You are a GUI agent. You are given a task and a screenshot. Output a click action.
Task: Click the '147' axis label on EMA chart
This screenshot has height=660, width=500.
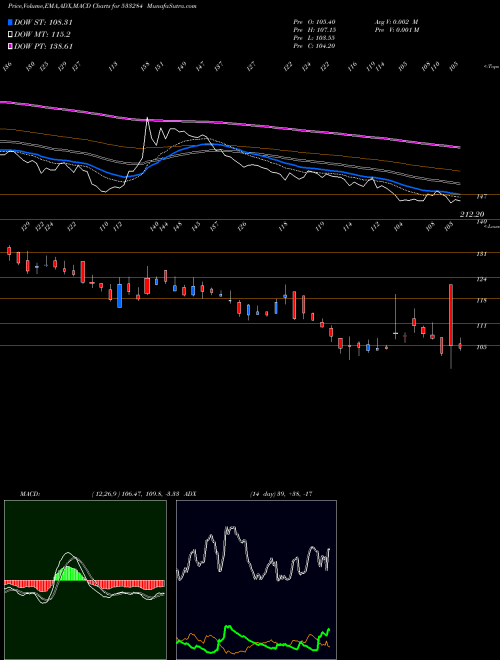coord(482,196)
